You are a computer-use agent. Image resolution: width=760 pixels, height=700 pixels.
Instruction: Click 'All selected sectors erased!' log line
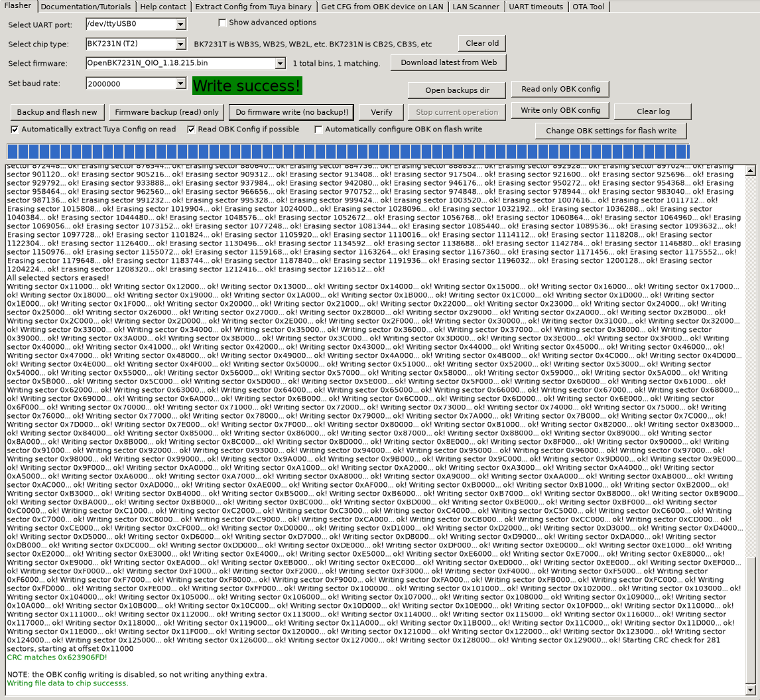(x=58, y=278)
